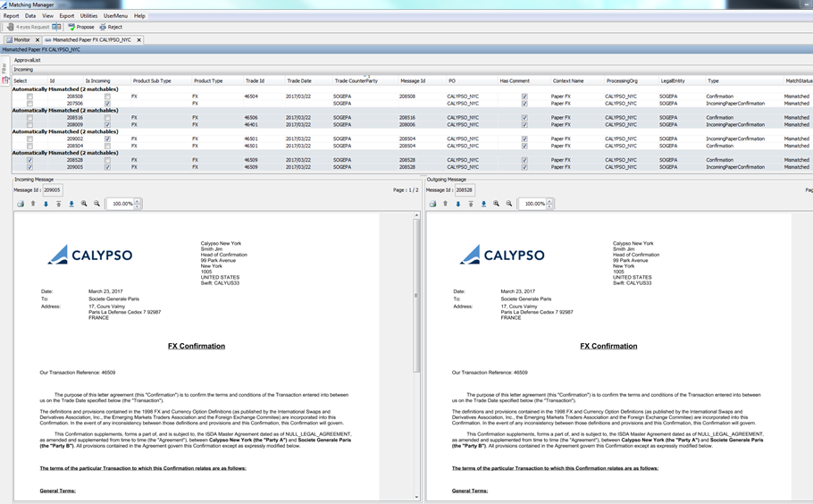Click the Propose toolbar button
The height and width of the screenshot is (504, 813).
pos(81,27)
